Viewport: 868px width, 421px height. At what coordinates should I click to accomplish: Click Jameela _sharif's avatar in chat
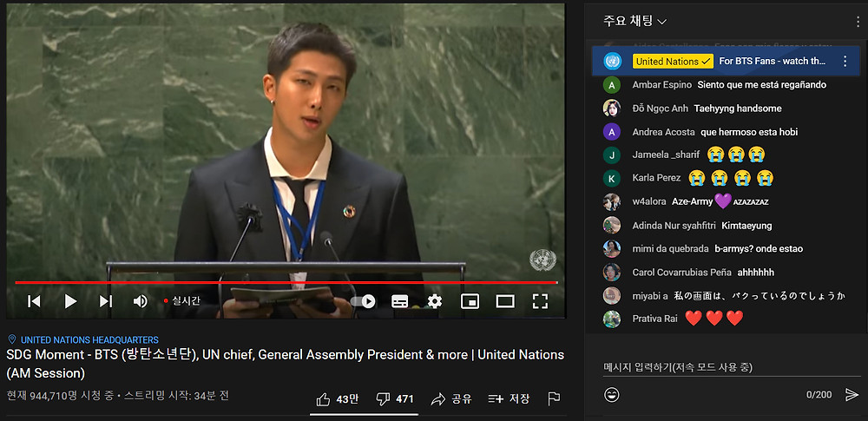click(612, 155)
